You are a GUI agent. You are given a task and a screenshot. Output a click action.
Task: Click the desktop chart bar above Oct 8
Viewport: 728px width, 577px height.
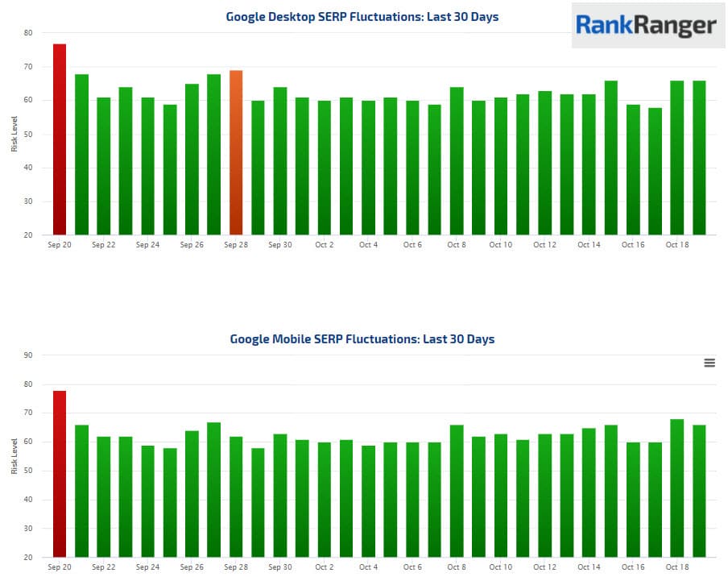(457, 161)
